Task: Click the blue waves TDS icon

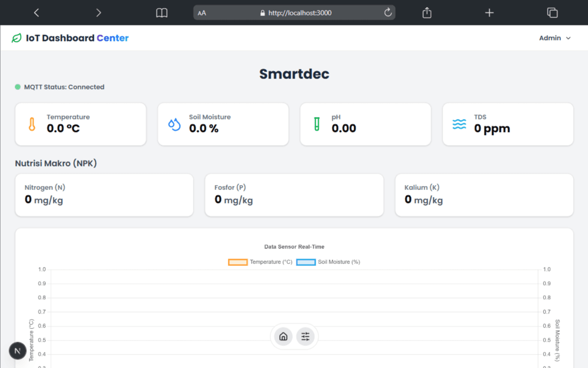Action: tap(459, 124)
